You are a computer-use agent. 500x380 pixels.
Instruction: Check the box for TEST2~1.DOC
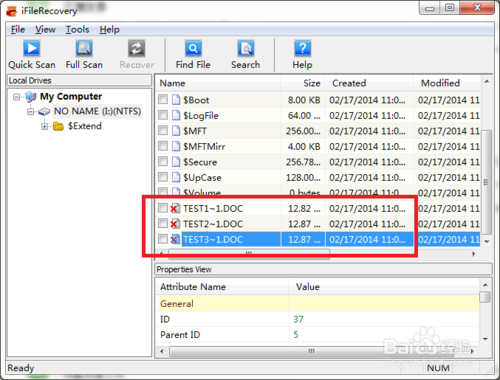coord(163,223)
